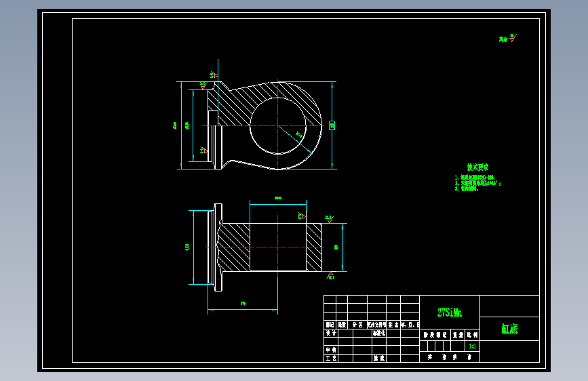Select the "设计" cell in title block
The image size is (588, 381).
[331, 333]
